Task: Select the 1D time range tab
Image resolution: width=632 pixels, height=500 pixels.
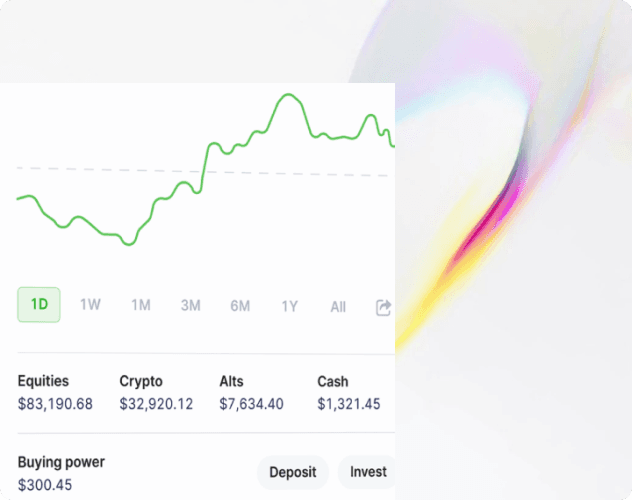Action: [x=39, y=305]
